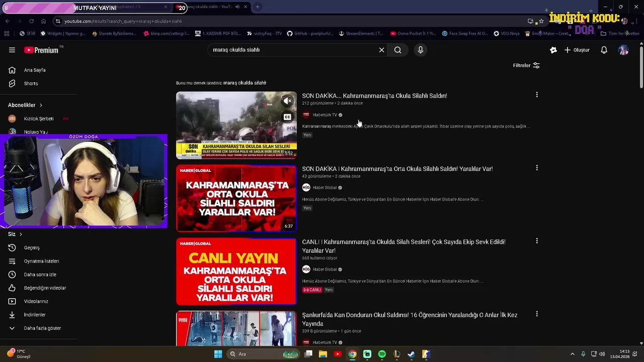Image resolution: width=644 pixels, height=362 pixels.
Task: Open options for the CANLI Haber Global video
Action: [x=537, y=241]
